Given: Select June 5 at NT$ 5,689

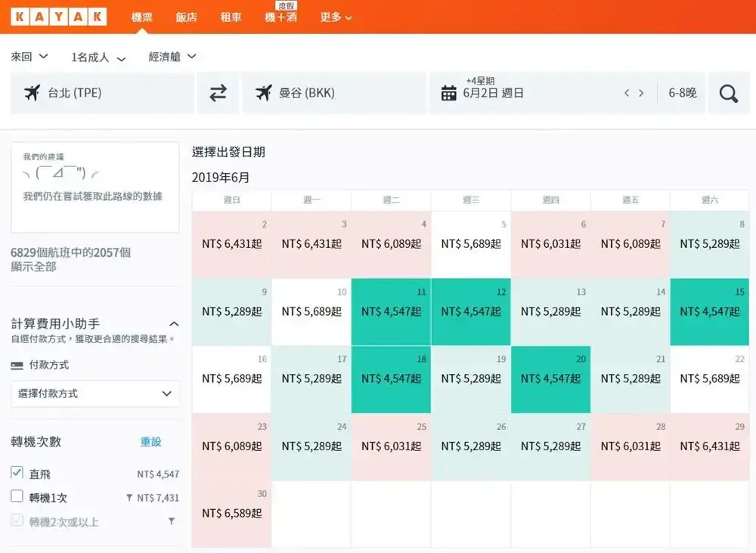Looking at the screenshot, I should pos(471,244).
